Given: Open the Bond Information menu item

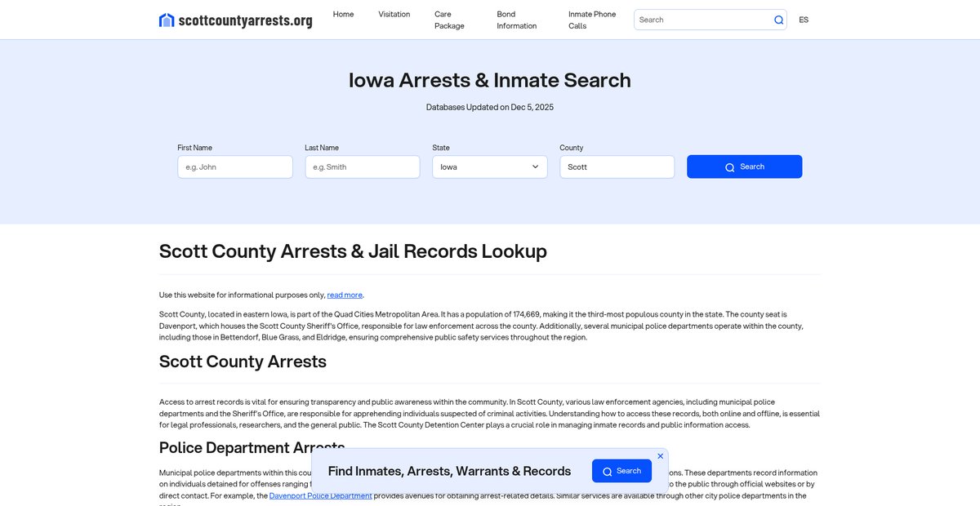Looking at the screenshot, I should click(517, 20).
